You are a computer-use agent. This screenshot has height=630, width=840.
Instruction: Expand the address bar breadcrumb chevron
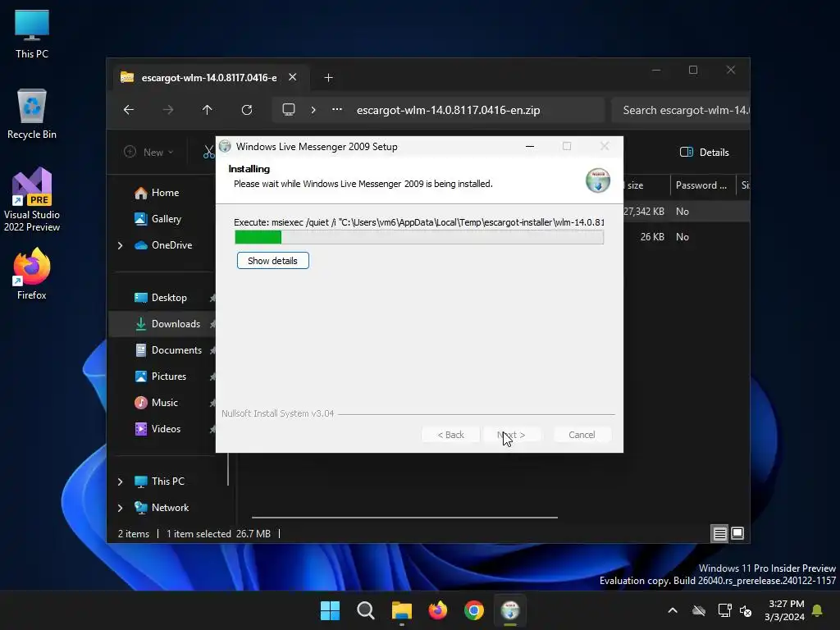click(313, 110)
